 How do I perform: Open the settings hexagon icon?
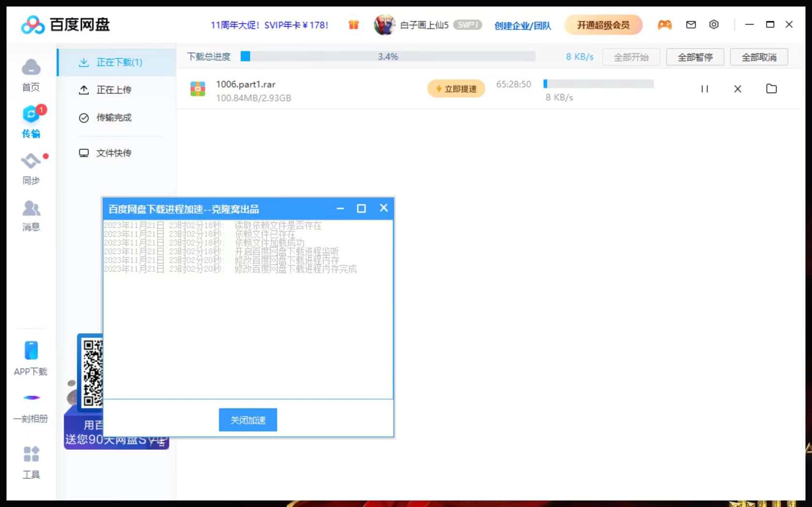pyautogui.click(x=714, y=25)
